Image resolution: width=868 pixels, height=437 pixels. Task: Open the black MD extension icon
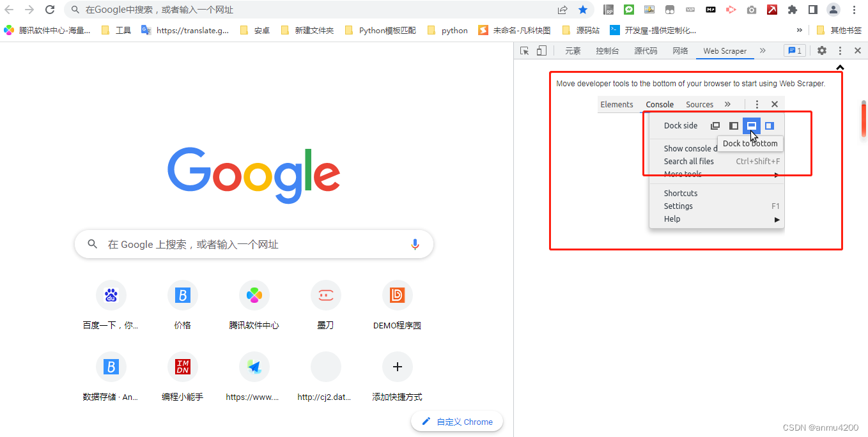(x=711, y=10)
